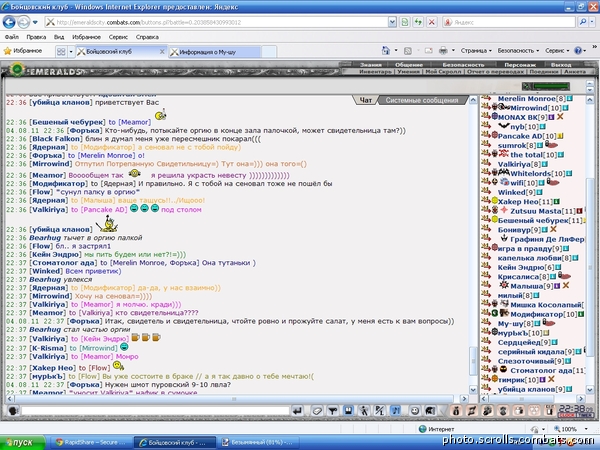This screenshot has width=600, height=450.
Task: Open the zoom level 100% dropdown
Action: tap(586, 429)
